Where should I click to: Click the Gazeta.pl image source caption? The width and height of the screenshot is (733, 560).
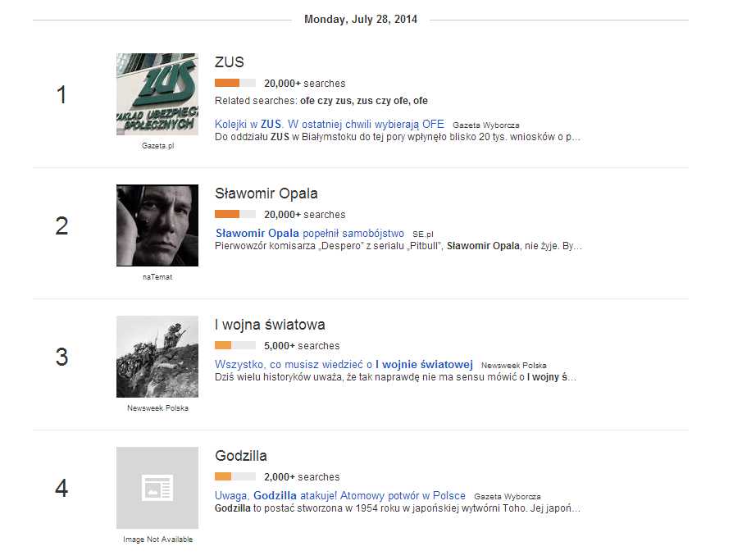157,146
